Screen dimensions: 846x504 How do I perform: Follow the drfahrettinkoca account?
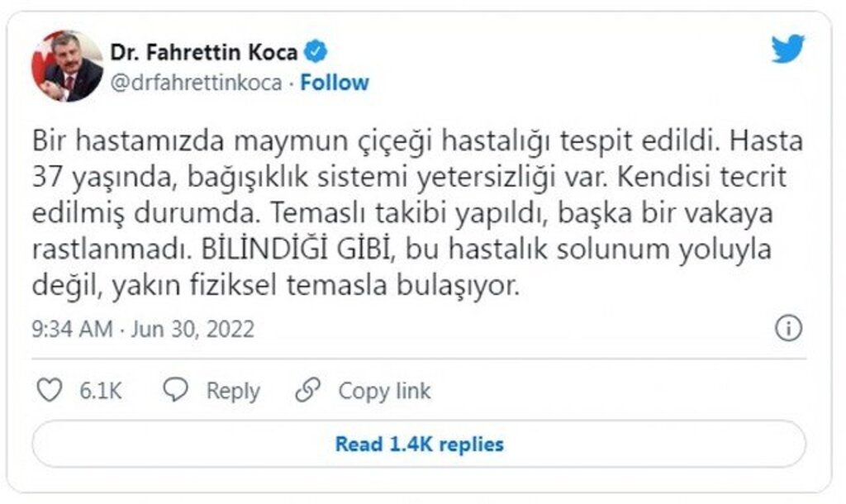(x=334, y=83)
